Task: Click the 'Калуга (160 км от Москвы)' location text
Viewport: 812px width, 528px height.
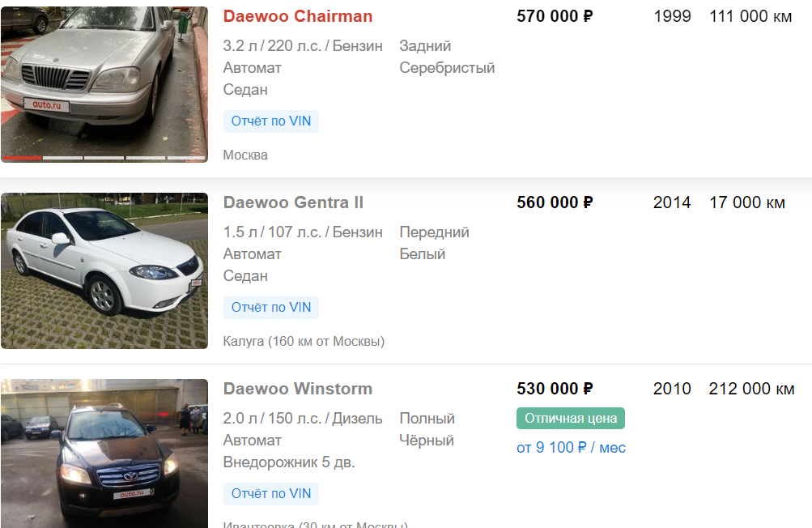Action: click(x=304, y=341)
